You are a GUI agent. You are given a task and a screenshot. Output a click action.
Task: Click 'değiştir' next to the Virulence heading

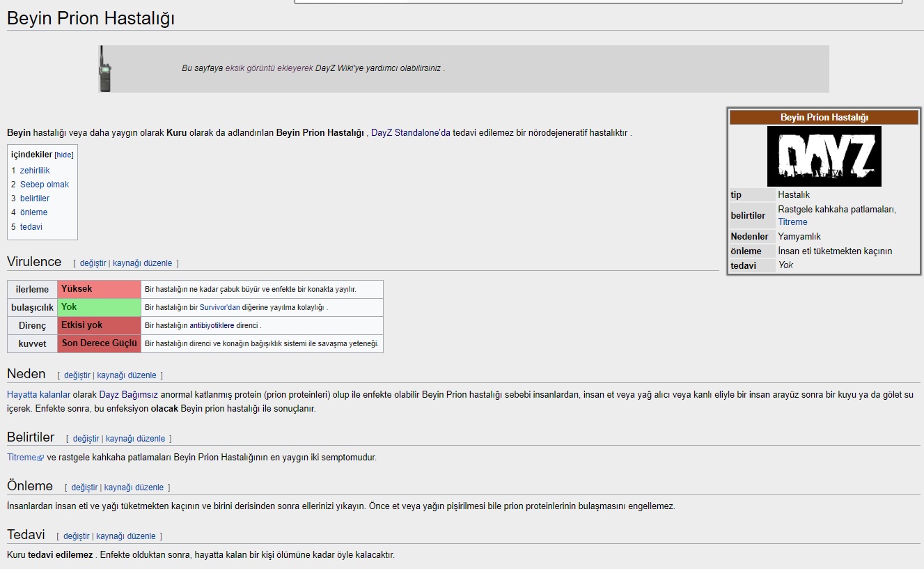coord(93,263)
